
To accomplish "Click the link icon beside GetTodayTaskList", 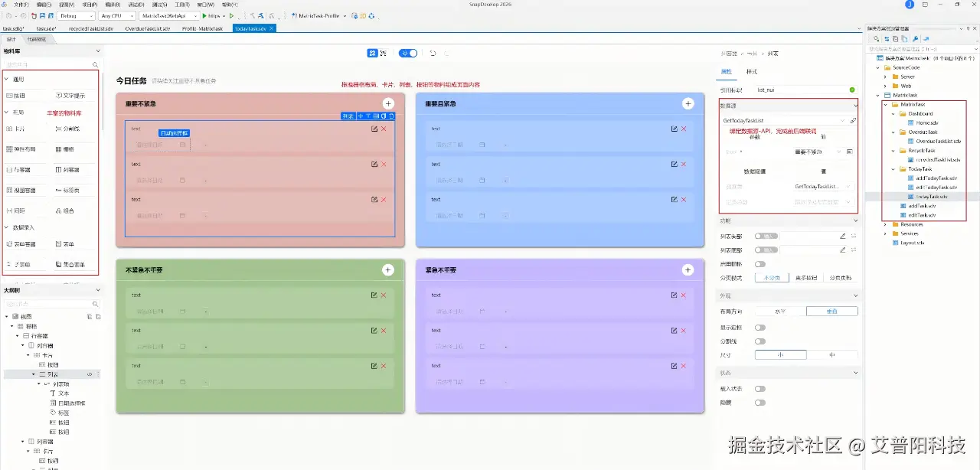I will tap(854, 121).
